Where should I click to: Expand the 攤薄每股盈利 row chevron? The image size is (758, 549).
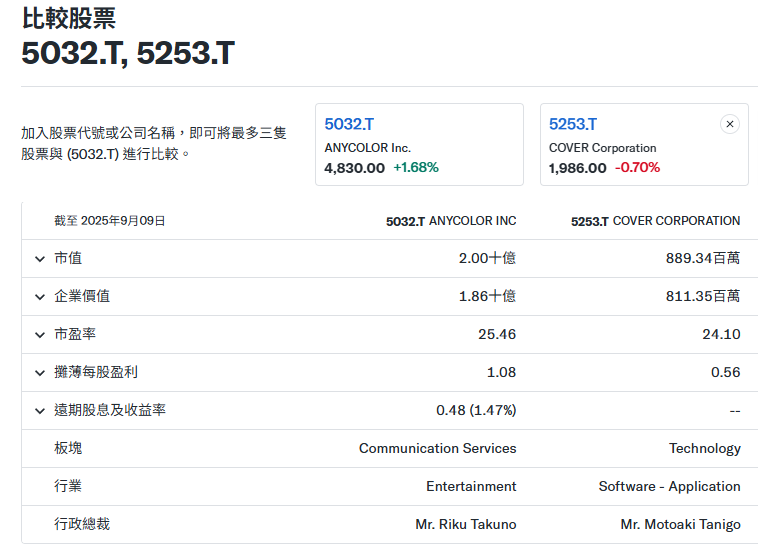40,373
